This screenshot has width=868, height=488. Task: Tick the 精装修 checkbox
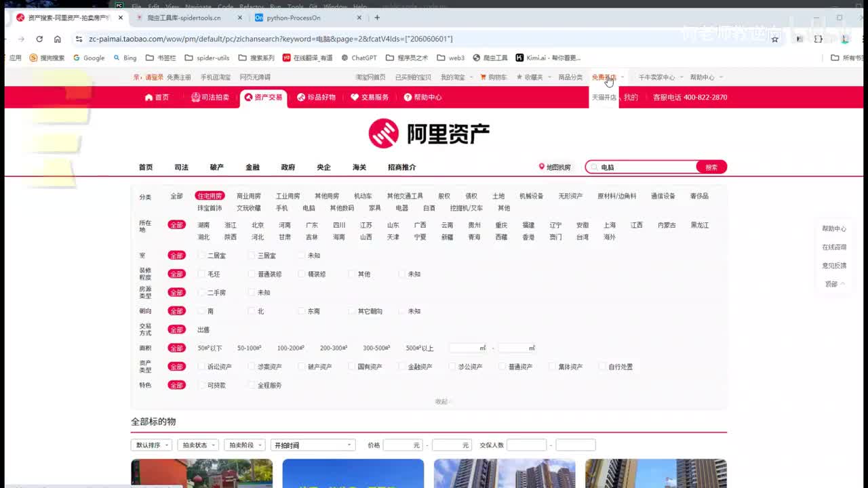click(302, 274)
